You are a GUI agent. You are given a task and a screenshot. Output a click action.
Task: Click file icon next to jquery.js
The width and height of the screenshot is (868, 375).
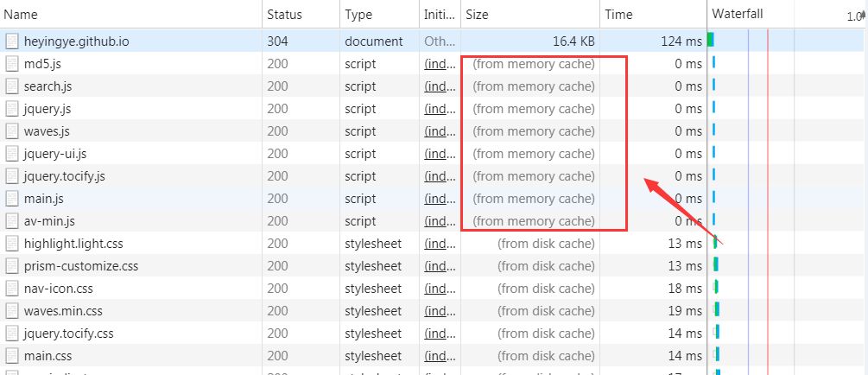(12, 109)
